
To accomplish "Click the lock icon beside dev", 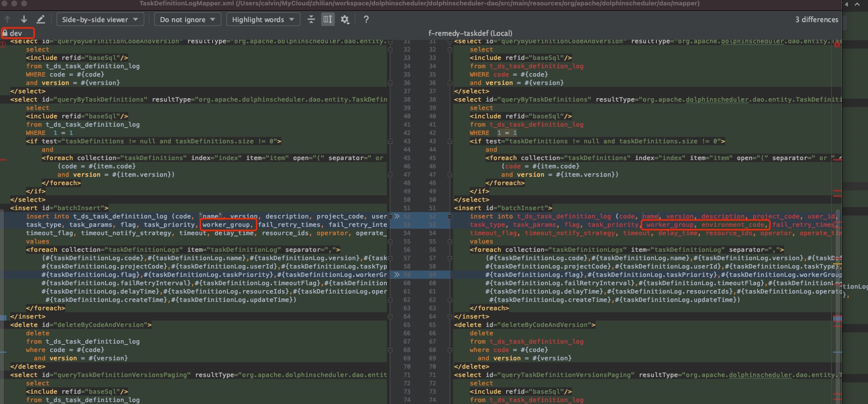I will click(x=5, y=33).
